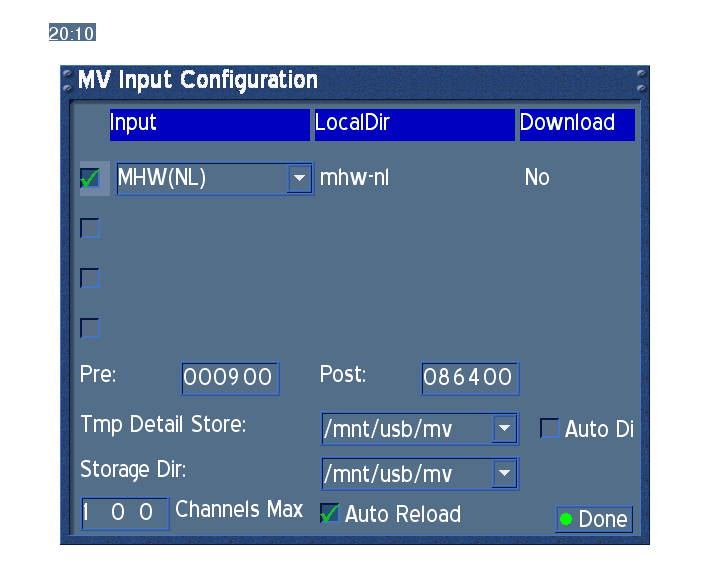The image size is (720, 576).
Task: Click the Download value No
Action: coord(537,177)
